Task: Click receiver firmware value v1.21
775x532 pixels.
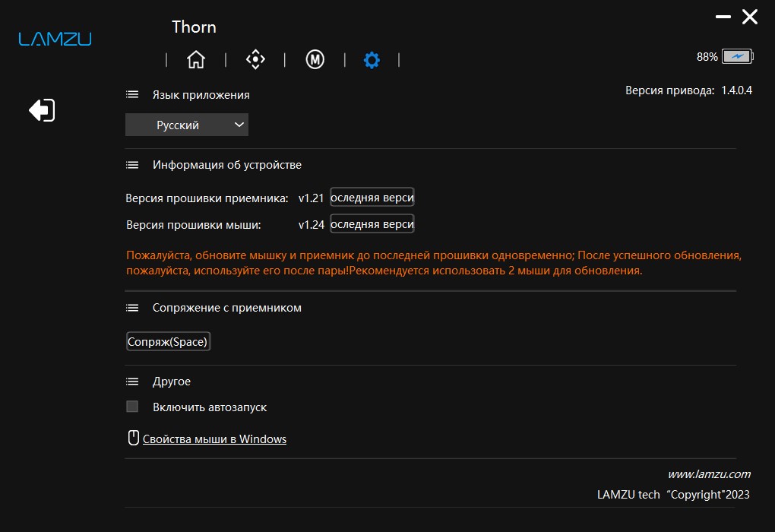Action: [311, 198]
